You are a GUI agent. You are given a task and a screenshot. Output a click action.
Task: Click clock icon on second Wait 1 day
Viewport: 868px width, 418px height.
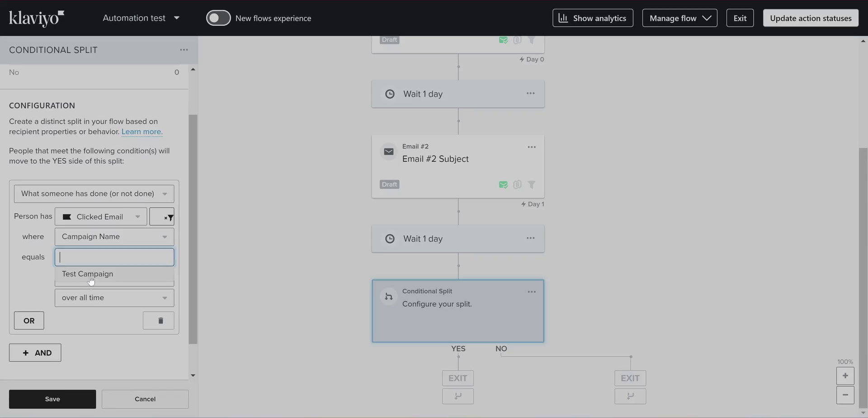click(x=390, y=238)
